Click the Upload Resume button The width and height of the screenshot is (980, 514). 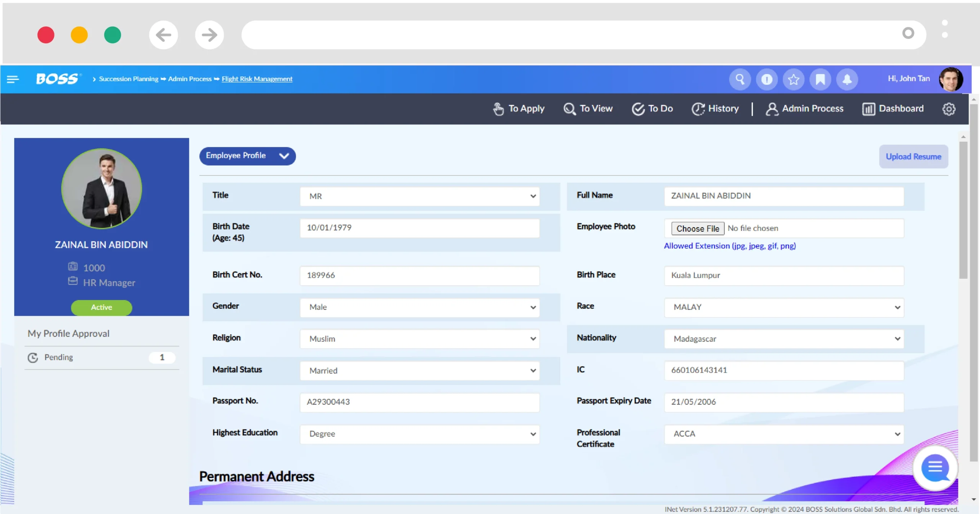click(914, 156)
